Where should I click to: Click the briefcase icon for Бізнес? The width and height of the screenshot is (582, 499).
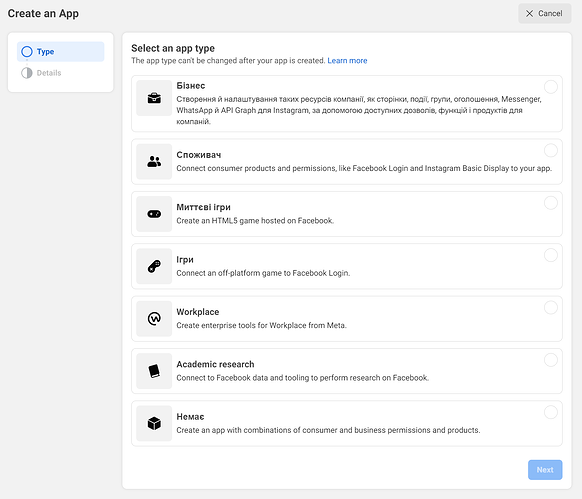pos(154,98)
